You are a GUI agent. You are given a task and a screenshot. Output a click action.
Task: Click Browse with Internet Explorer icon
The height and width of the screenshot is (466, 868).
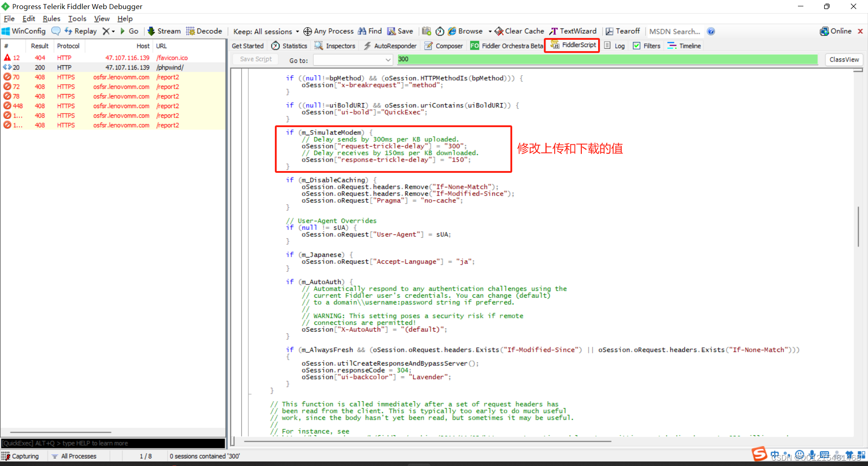tap(465, 31)
